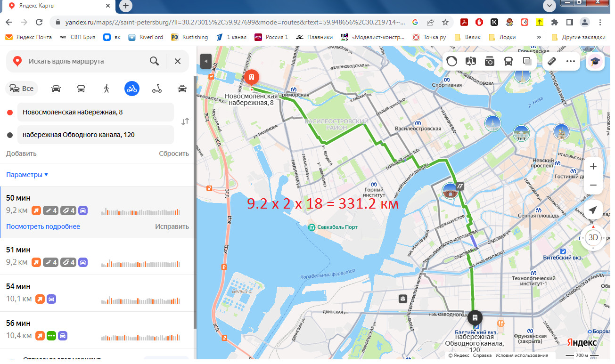Open the tab search dropdown arrow
Screen dimensions: 615x364
point(549,6)
